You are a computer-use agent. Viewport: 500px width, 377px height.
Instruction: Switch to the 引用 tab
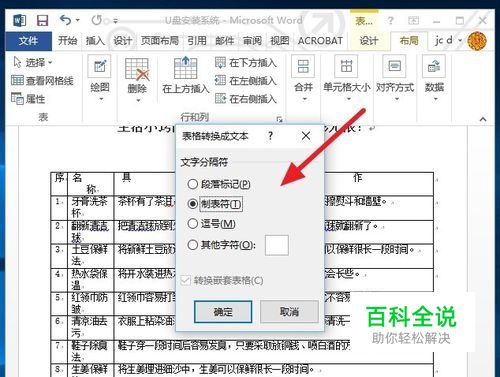197,41
